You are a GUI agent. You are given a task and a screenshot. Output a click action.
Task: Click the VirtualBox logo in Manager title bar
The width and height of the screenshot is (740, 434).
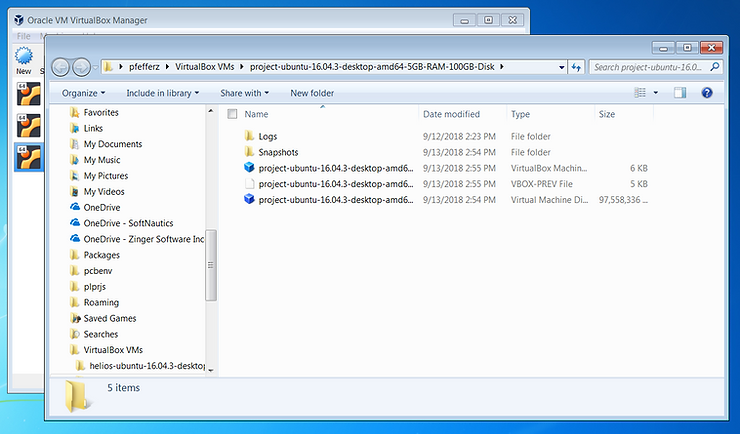click(19, 20)
